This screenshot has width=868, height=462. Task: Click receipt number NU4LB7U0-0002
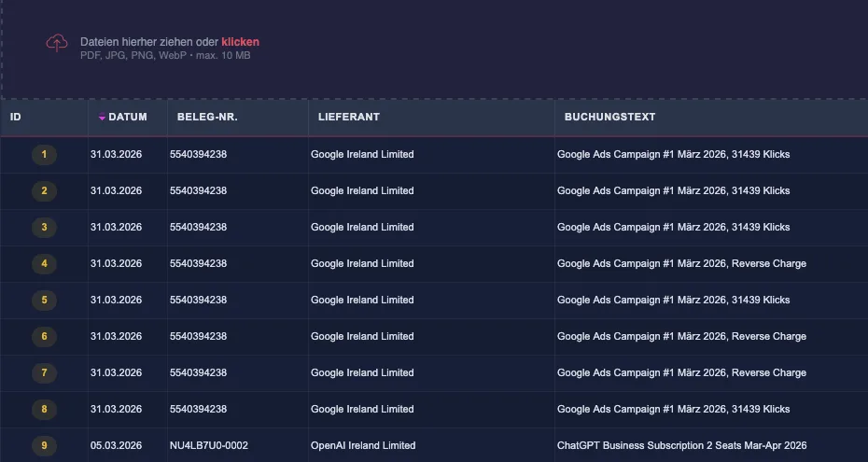[209, 445]
